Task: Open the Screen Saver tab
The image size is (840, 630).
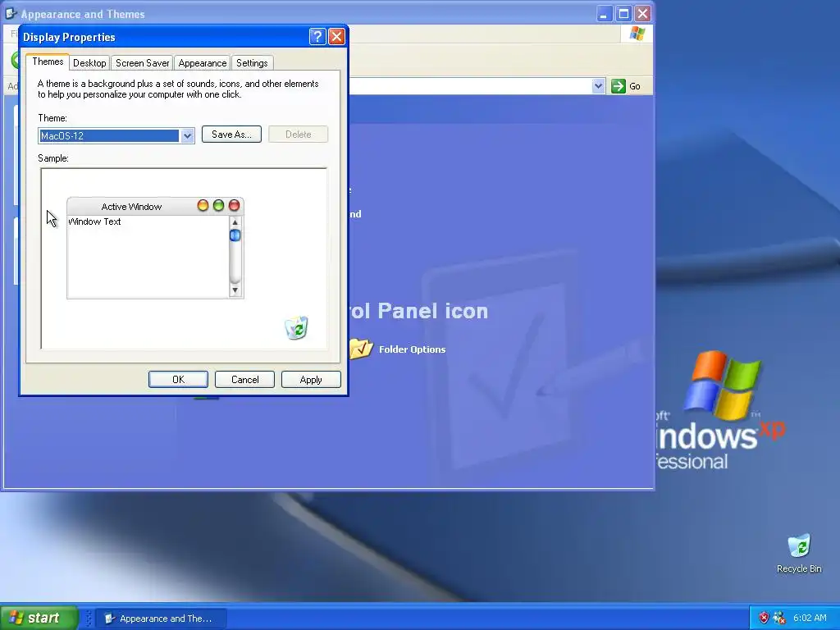Action: click(142, 63)
